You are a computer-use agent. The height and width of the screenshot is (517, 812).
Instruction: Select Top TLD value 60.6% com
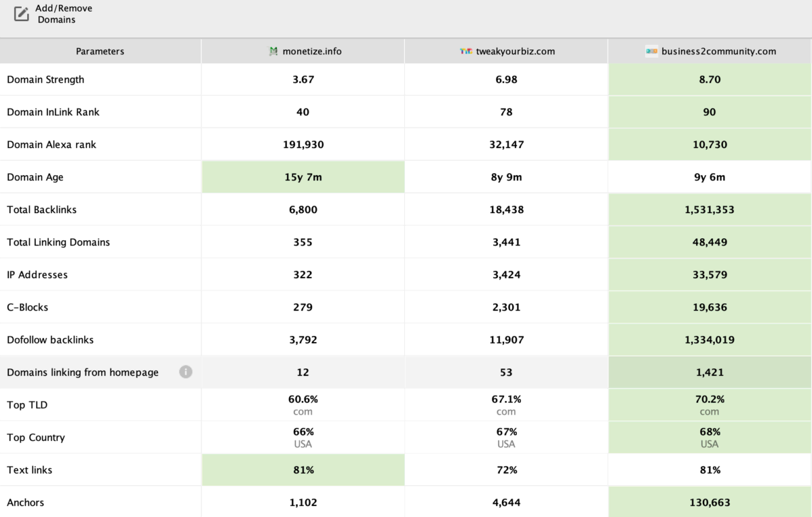pyautogui.click(x=303, y=405)
